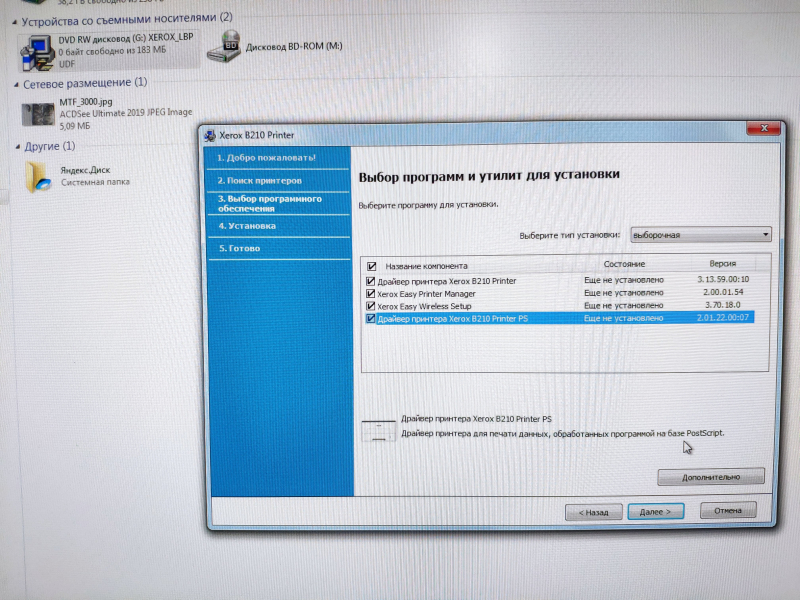Click the Xerox B210 Printer title bar icon
The width and height of the screenshot is (800, 600).
tap(208, 135)
